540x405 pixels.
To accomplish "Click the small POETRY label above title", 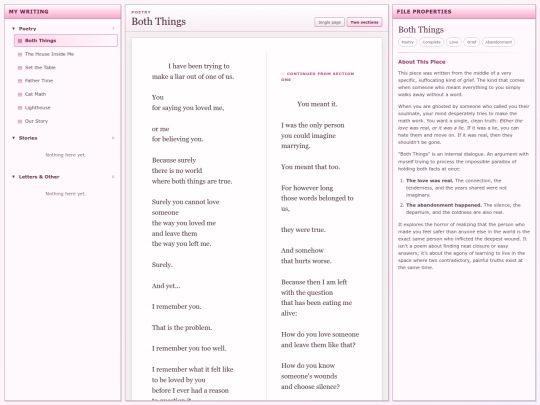I will 141,12.
